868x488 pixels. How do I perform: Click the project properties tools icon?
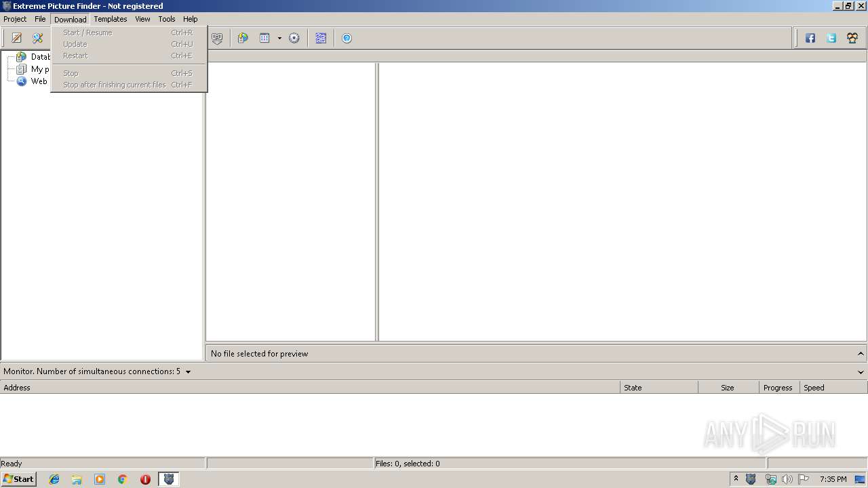[38, 38]
